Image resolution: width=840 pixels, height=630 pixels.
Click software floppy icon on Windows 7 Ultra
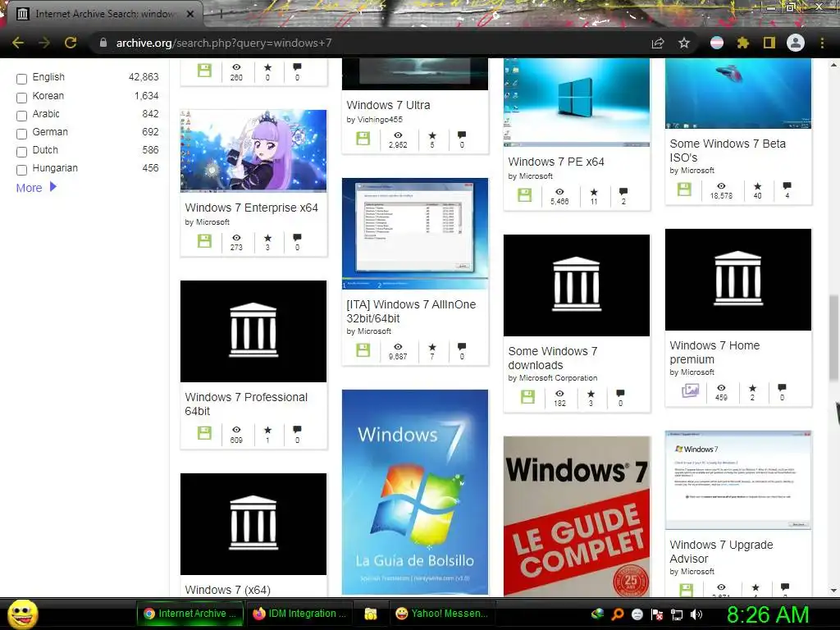click(x=363, y=139)
